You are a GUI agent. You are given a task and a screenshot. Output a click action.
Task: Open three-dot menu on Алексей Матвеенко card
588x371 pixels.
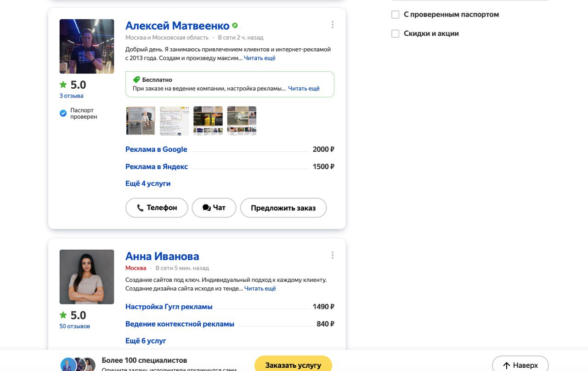[333, 25]
